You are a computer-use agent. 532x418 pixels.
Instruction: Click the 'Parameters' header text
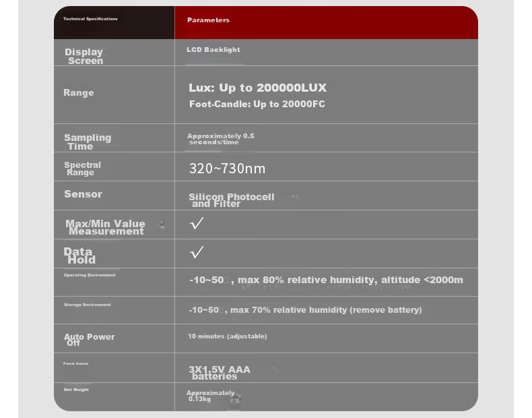[x=208, y=20]
